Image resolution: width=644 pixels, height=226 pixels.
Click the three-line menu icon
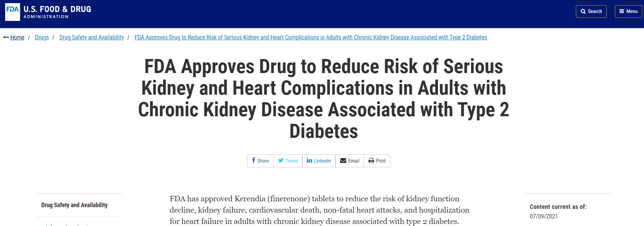622,11
